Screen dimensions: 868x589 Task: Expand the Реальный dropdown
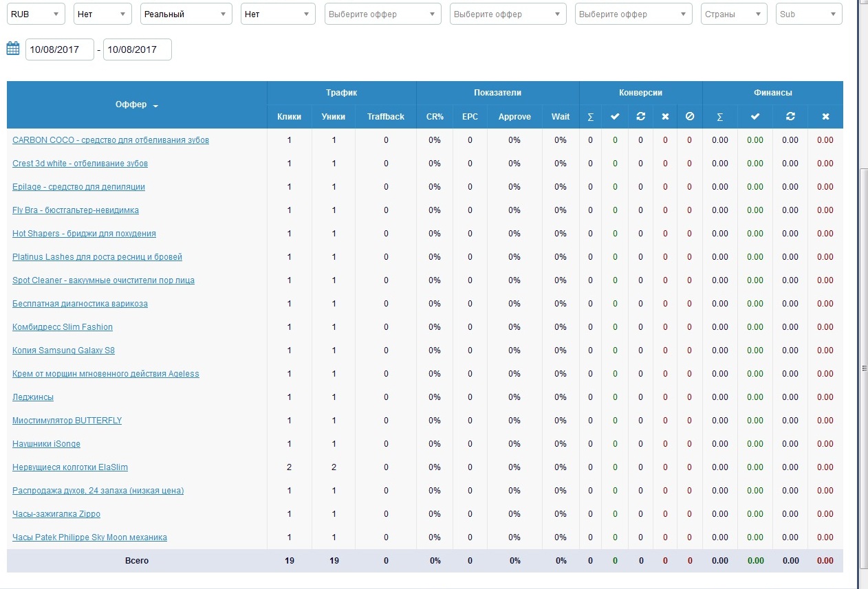186,14
